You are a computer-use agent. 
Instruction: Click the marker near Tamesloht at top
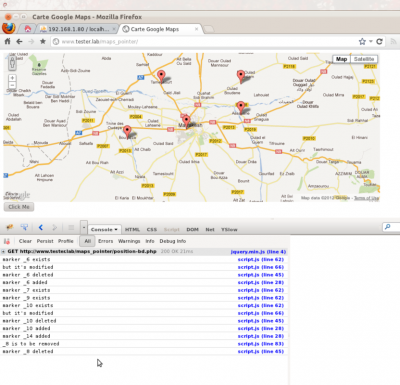pos(161,76)
